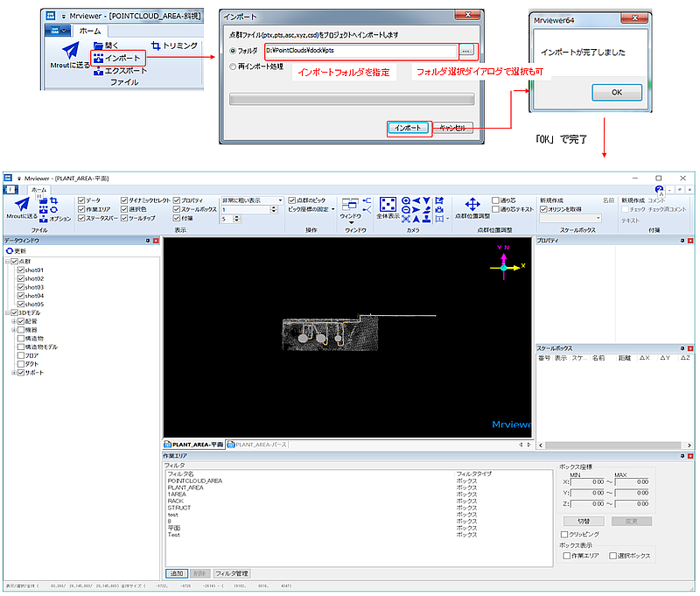Viewport: 700px width, 596px height.
Task: Expand the サポート tree node
Action: (x=14, y=373)
